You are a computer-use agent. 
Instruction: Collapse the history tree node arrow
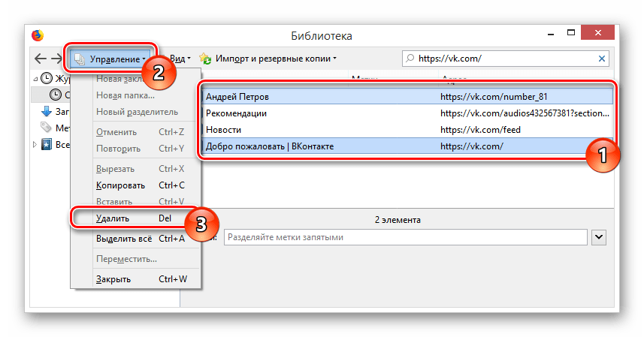coord(35,79)
